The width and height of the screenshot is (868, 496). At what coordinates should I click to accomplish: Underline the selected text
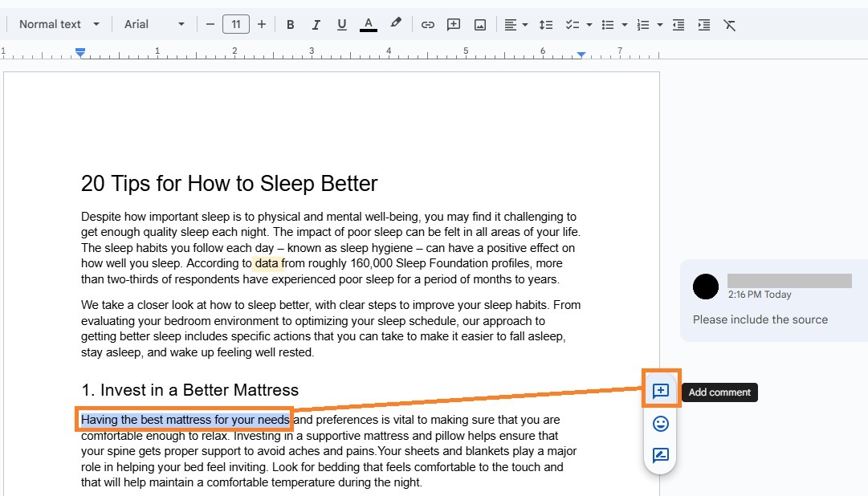tap(341, 24)
